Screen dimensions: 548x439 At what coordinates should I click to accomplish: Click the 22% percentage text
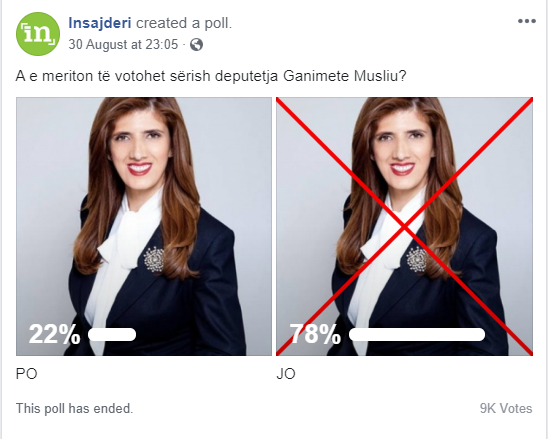(55, 334)
